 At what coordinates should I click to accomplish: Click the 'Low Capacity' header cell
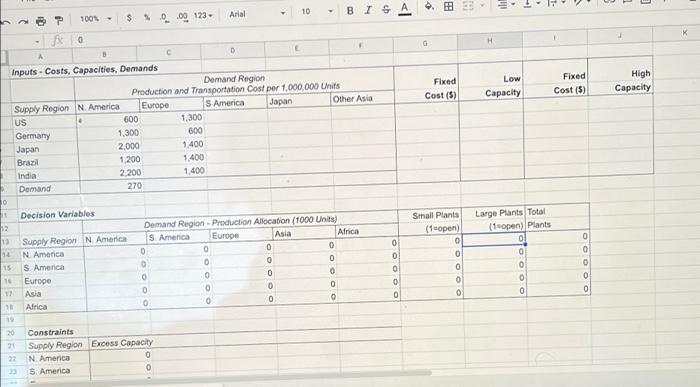pos(503,86)
